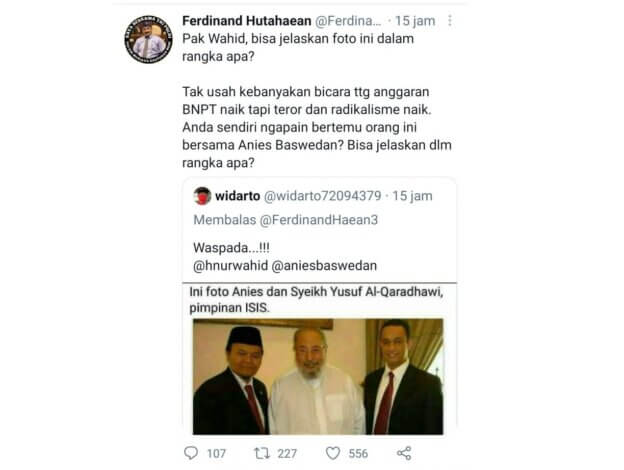
Task: Open widarto display name in quoted tweet
Action: [238, 196]
